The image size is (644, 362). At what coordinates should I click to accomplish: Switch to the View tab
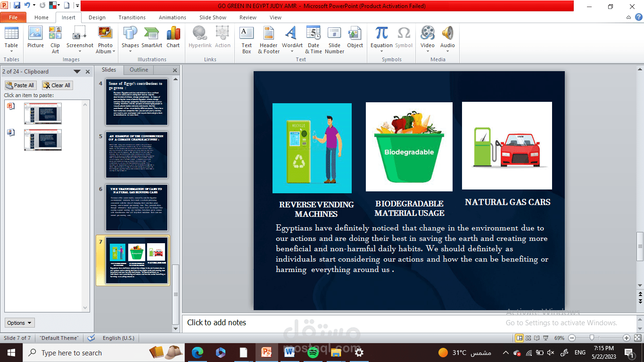[275, 17]
